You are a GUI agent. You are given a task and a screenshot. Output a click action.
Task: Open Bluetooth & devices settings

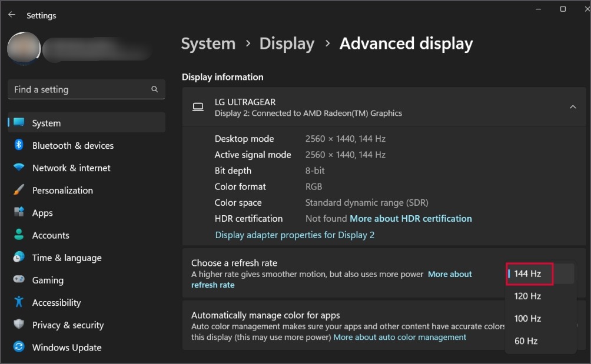coord(87,145)
